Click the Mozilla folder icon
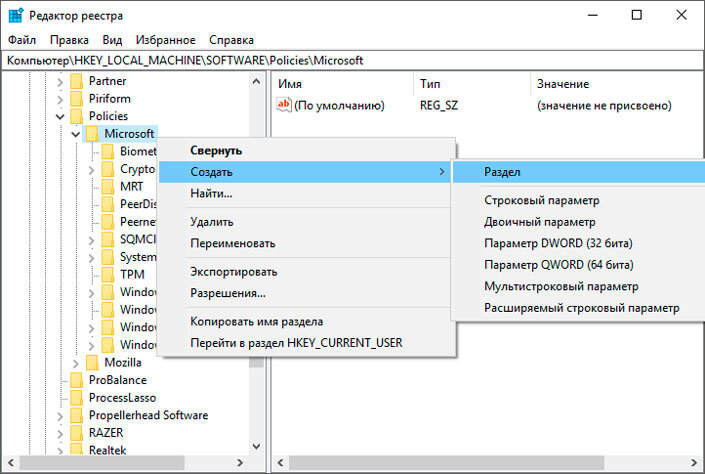 pos(92,362)
